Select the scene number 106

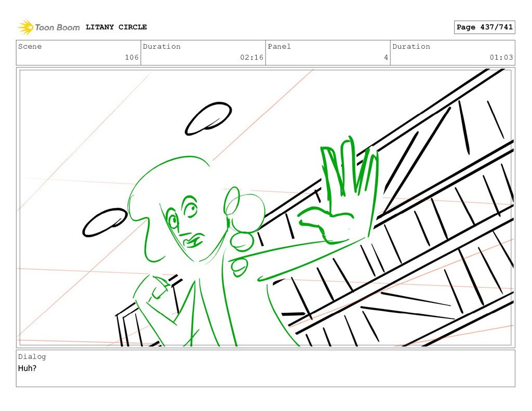[131, 57]
